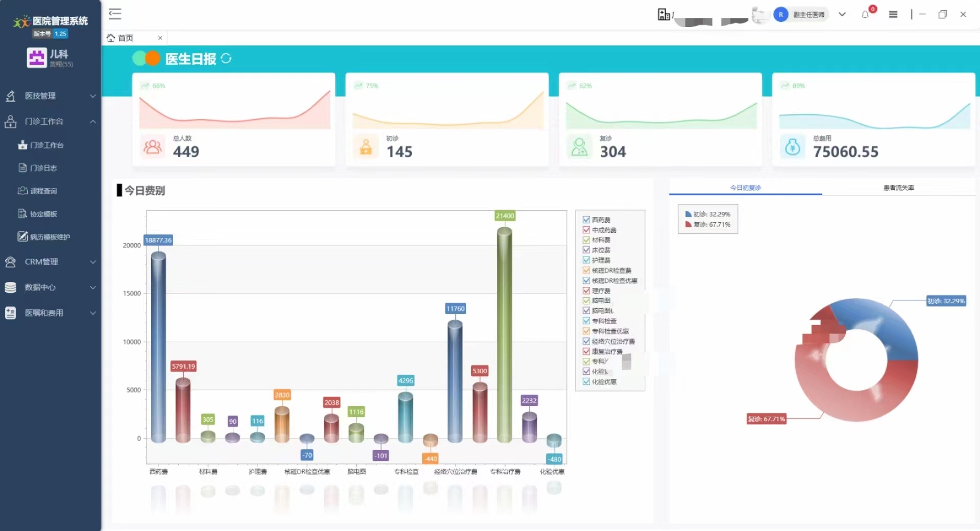Click the 总费用 money bag icon
The height and width of the screenshot is (531, 980).
792,147
